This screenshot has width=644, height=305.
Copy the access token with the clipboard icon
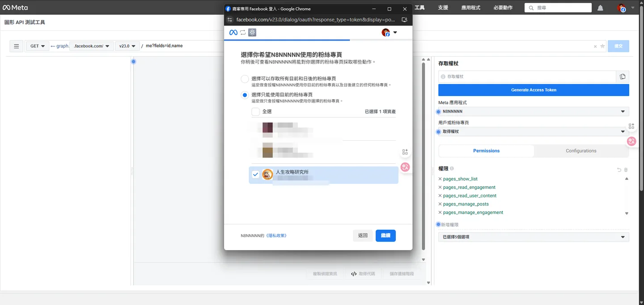click(623, 77)
